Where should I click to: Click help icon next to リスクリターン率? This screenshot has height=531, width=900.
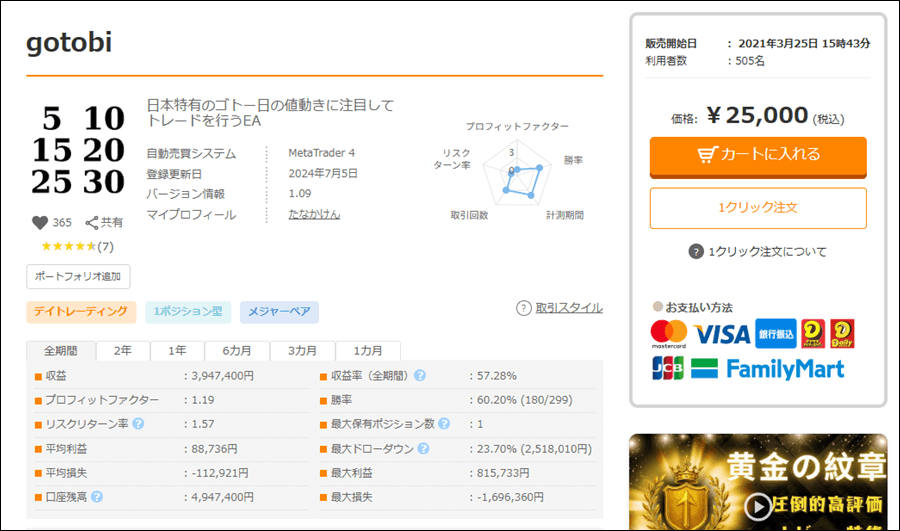138,424
